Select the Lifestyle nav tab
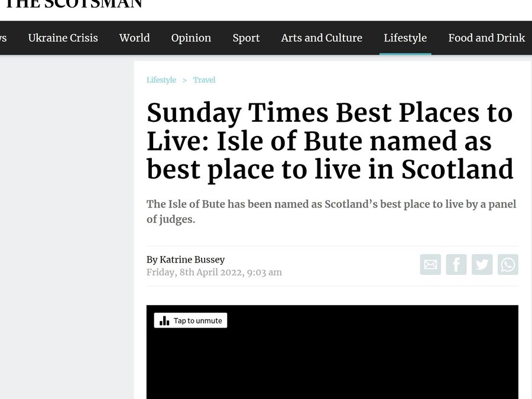 [405, 38]
